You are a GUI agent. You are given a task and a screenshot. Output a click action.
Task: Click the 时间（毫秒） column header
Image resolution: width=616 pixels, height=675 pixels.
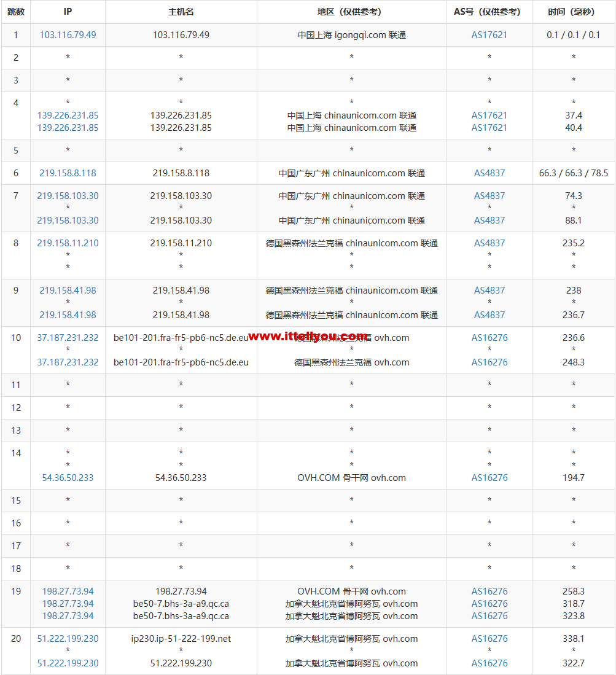(x=574, y=12)
